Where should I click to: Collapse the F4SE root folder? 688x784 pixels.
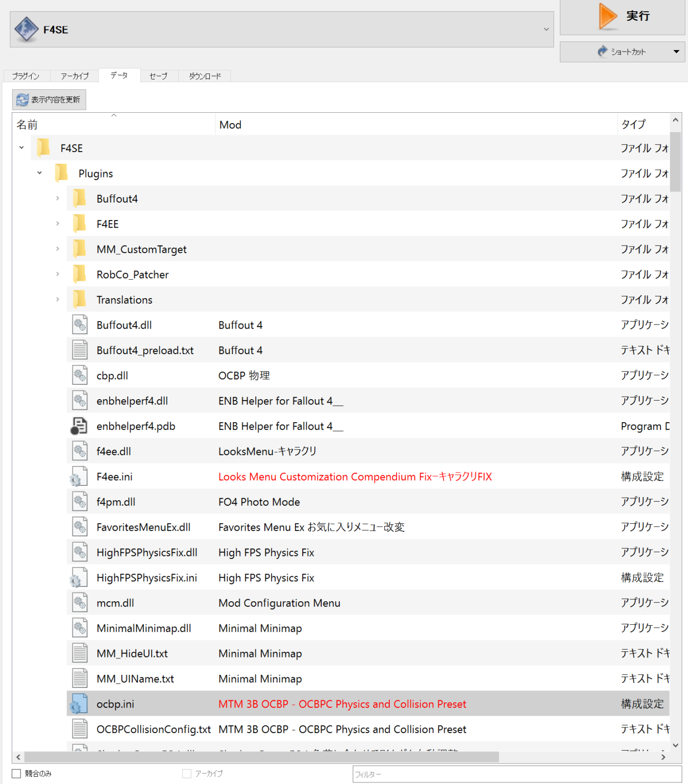point(21,148)
